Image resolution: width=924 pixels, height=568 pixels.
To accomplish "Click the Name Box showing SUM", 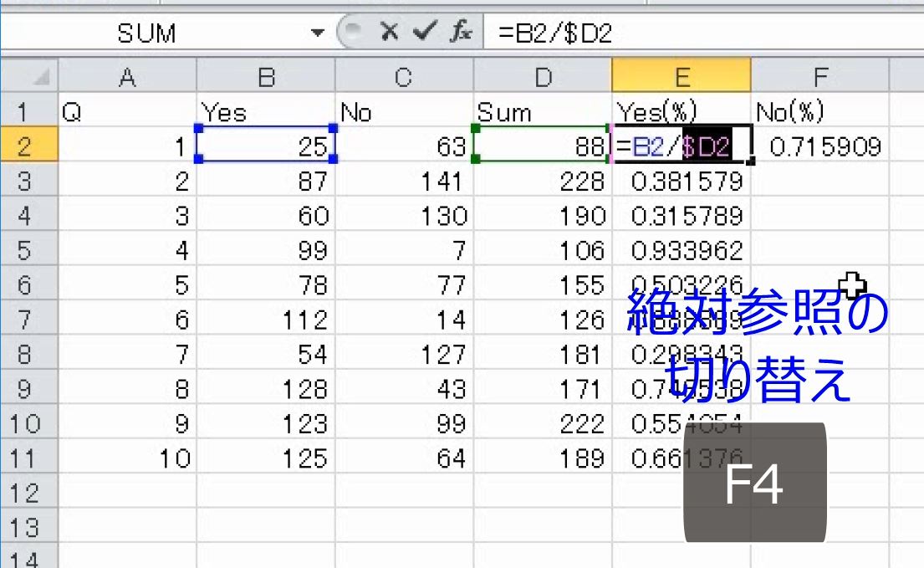I will [x=155, y=33].
